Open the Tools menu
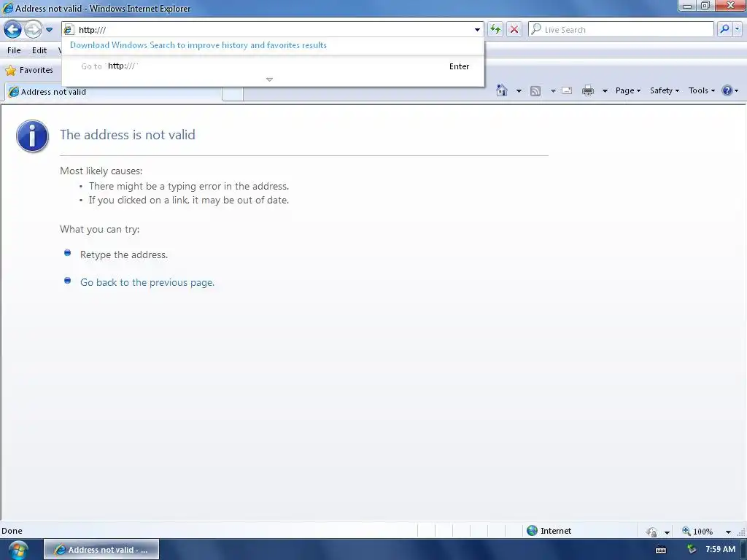This screenshot has height=560, width=747. click(701, 90)
